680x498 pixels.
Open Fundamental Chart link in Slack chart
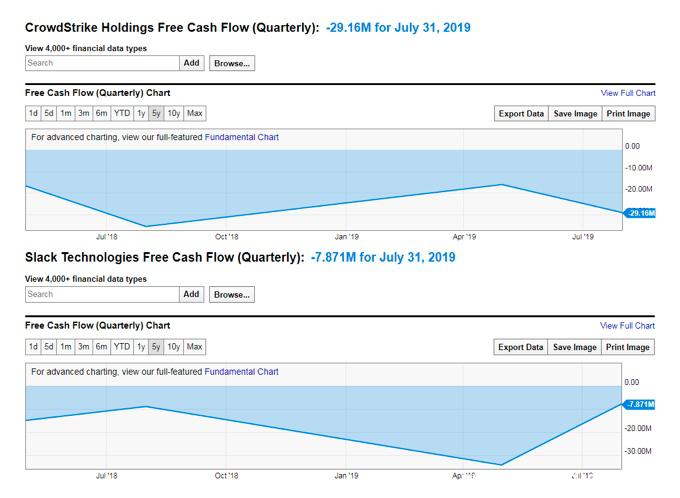click(x=241, y=372)
